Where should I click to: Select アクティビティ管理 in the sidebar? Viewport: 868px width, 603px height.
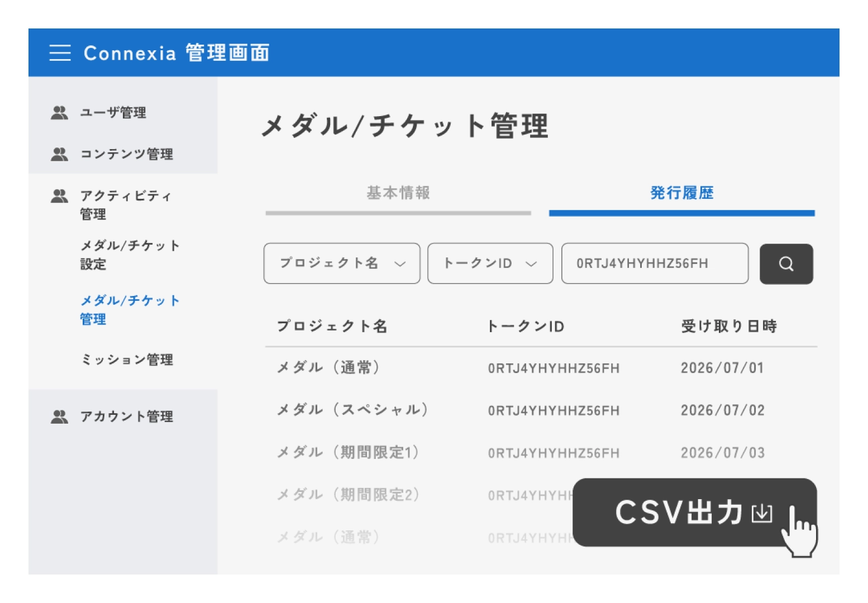(126, 205)
